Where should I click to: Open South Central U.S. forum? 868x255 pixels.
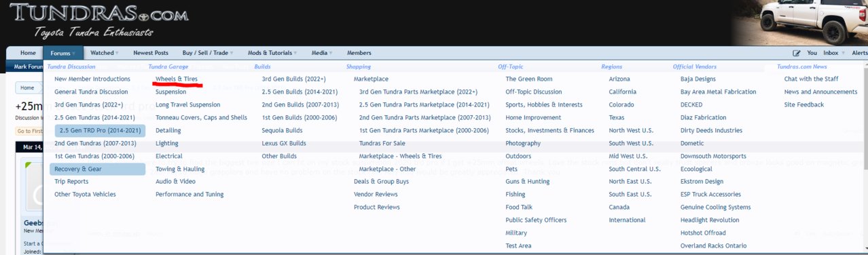point(635,169)
